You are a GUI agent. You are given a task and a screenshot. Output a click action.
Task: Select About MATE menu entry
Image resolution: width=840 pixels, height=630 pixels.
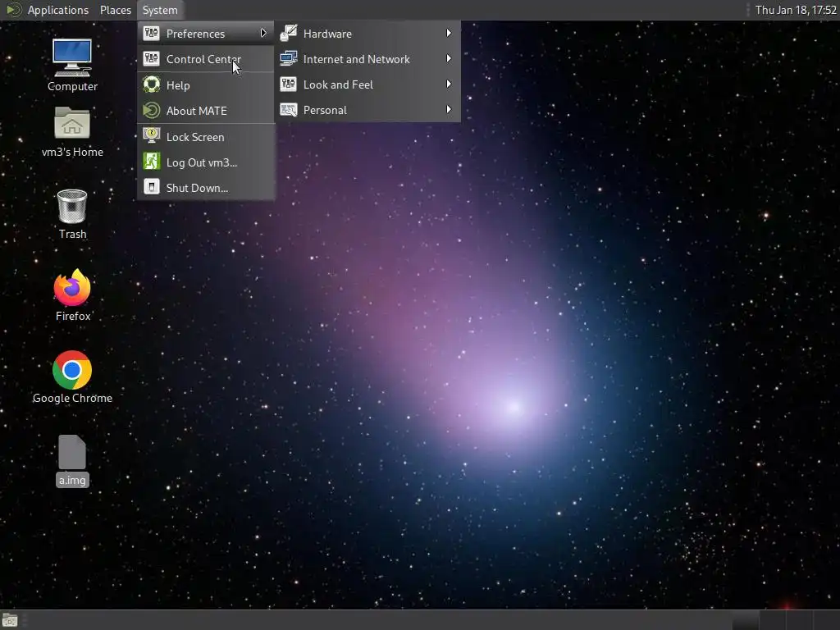point(206,111)
